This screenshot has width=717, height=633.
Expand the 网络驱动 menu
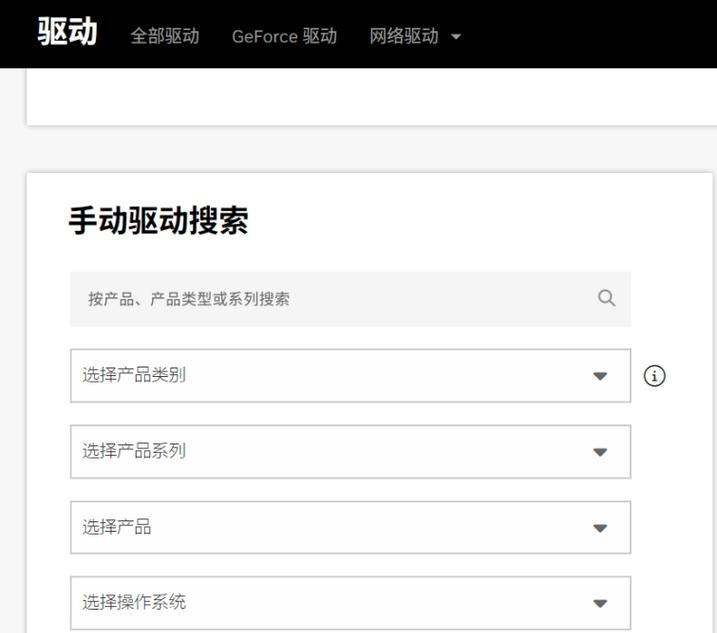[415, 36]
